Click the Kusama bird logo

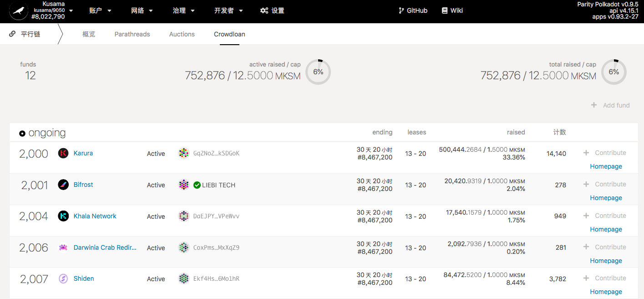[19, 11]
